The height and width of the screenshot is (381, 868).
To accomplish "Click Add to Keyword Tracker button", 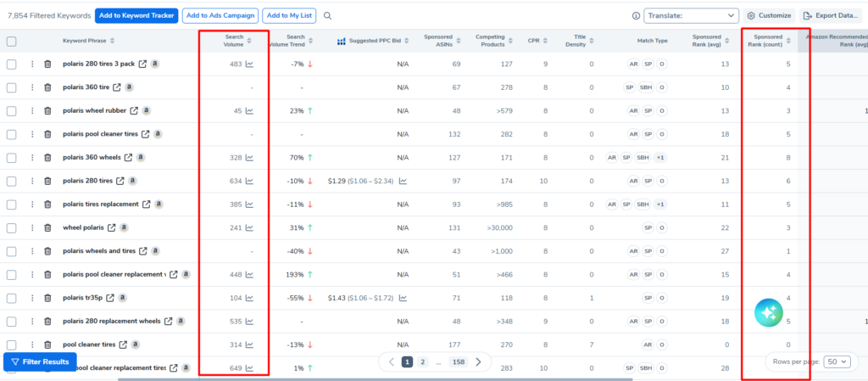I will [136, 15].
